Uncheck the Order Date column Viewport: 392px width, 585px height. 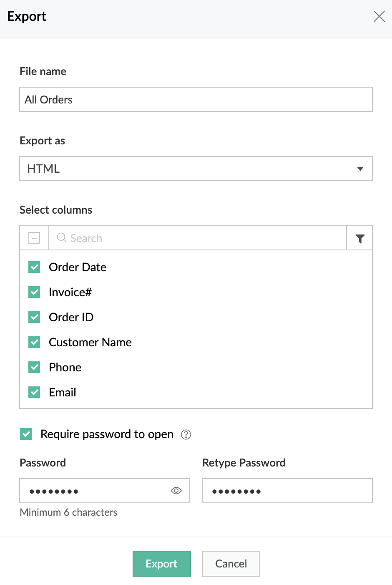tap(34, 267)
